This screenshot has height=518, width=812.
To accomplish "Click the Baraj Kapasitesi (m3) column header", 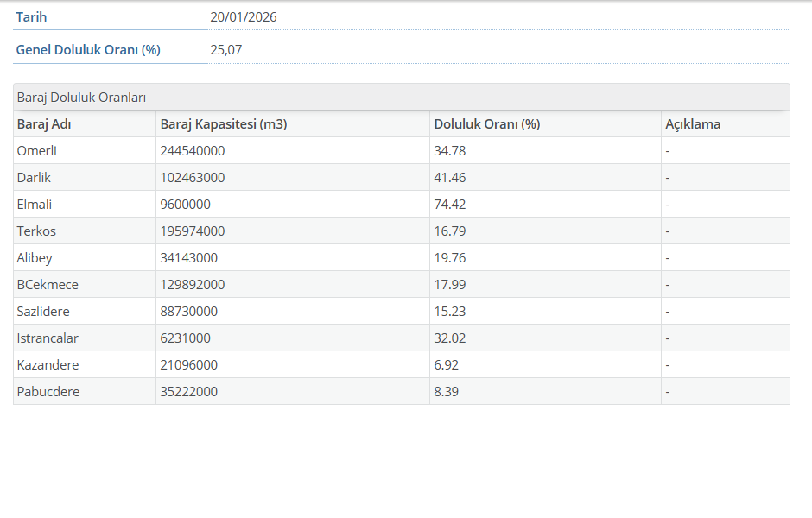I will coord(223,124).
